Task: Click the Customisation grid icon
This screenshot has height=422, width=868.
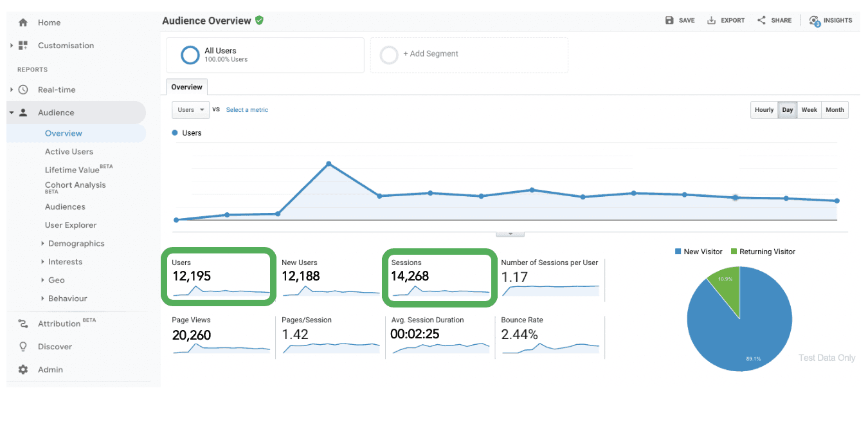Action: (24, 45)
